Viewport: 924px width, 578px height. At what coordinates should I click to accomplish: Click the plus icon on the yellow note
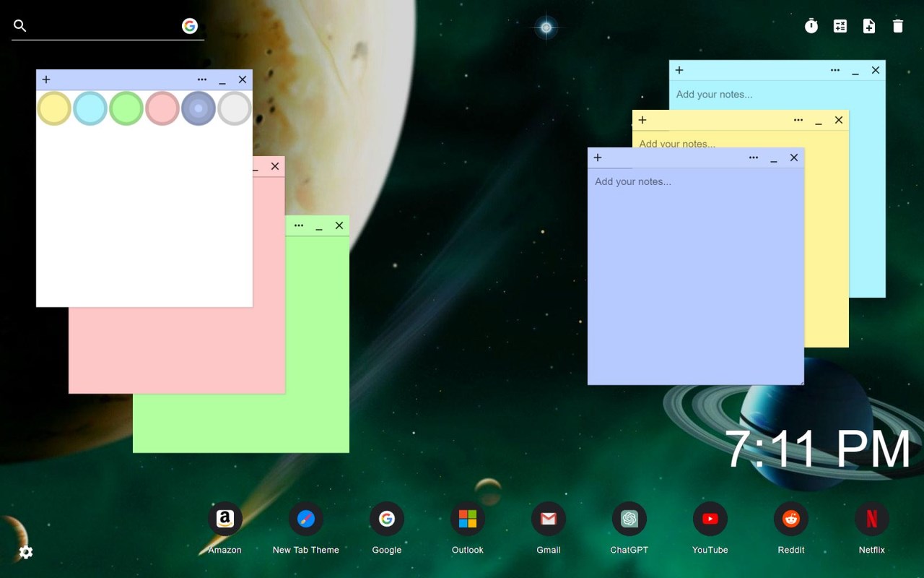click(642, 120)
